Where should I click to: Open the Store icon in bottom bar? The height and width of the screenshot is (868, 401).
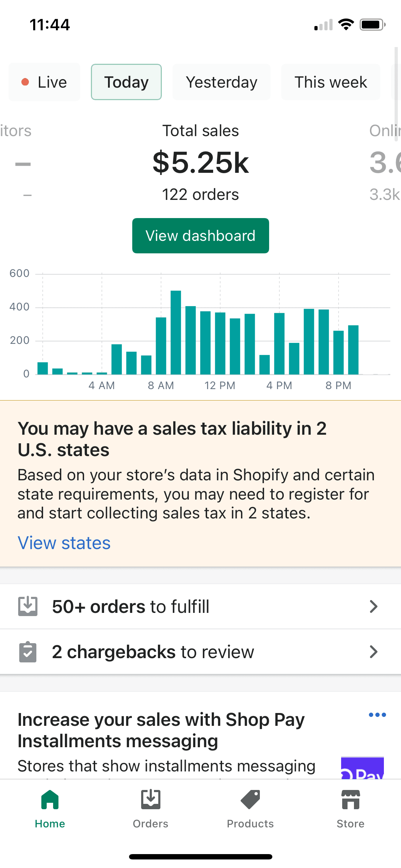tap(351, 800)
